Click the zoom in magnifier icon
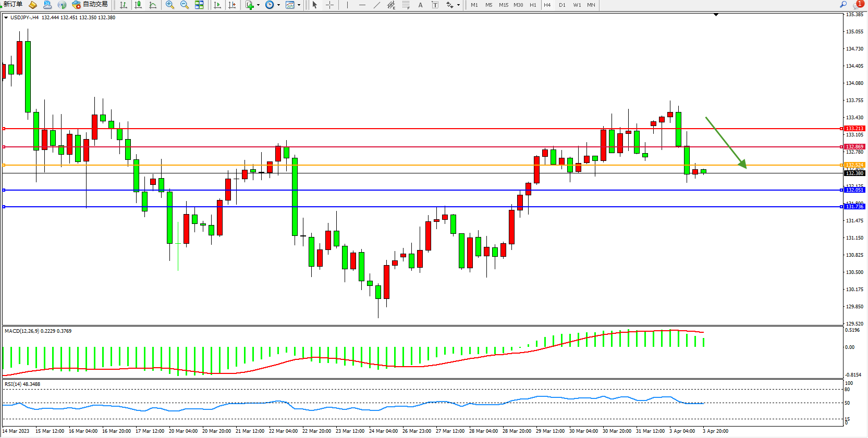 point(170,5)
